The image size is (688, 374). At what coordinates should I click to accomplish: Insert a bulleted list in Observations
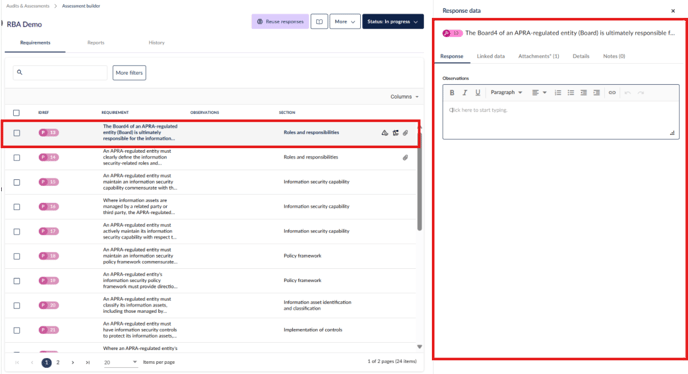click(x=570, y=93)
